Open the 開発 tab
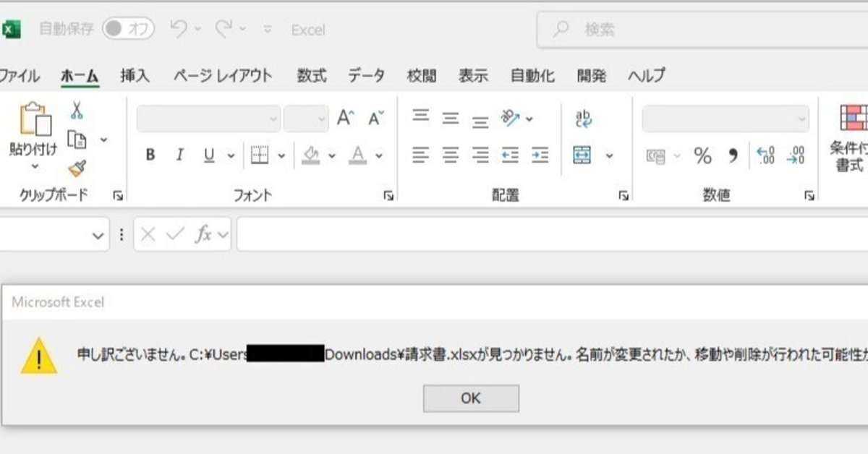Image resolution: width=868 pixels, height=454 pixels. coord(592,75)
